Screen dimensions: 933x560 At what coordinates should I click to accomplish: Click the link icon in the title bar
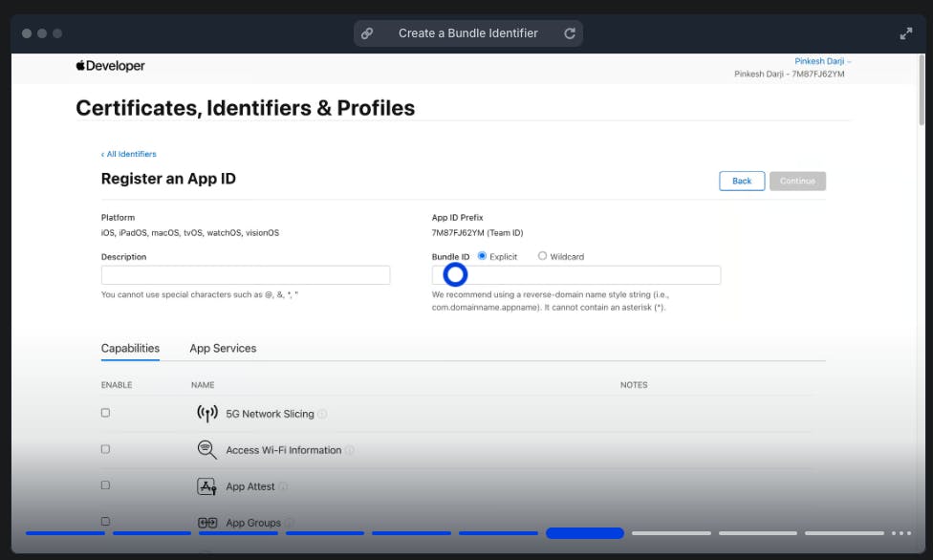tap(367, 33)
